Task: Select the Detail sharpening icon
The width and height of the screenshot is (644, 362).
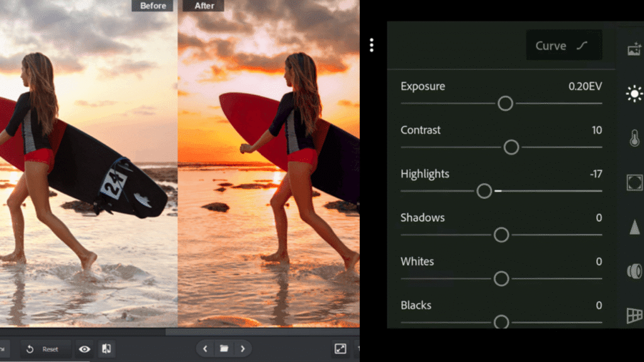Action: (635, 228)
